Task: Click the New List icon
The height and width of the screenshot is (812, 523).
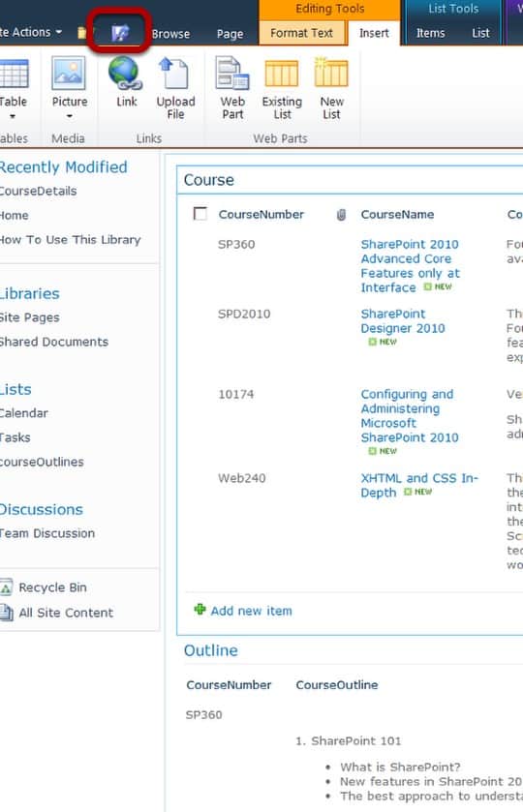Action: pos(331,73)
